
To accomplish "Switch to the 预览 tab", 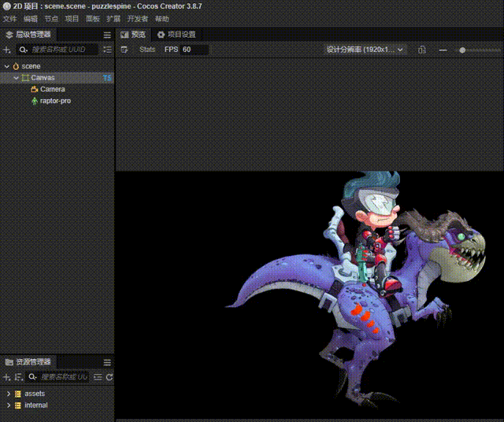I will pyautogui.click(x=133, y=35).
